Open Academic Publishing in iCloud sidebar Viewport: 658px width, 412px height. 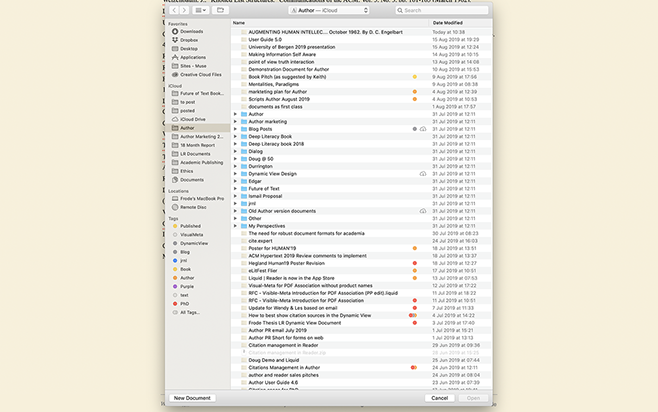pos(202,162)
